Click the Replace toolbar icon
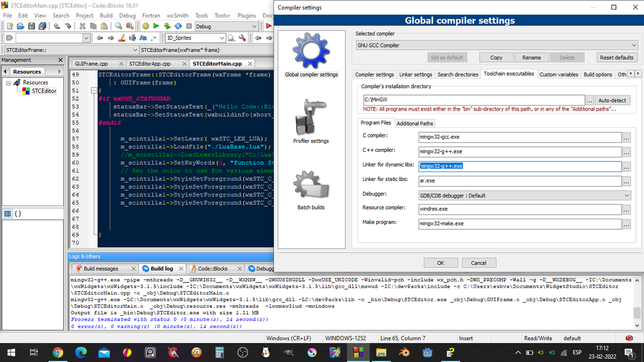 click(130, 26)
